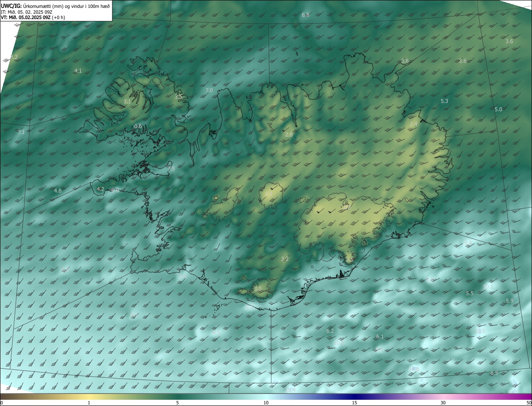Screen dimensions: 532x406
Task: Click the colorbar tick label 30
Action: point(443,403)
